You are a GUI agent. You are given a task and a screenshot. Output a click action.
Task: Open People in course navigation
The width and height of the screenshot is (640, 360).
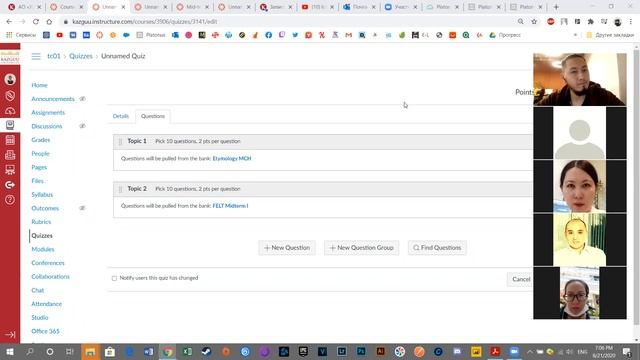point(40,154)
